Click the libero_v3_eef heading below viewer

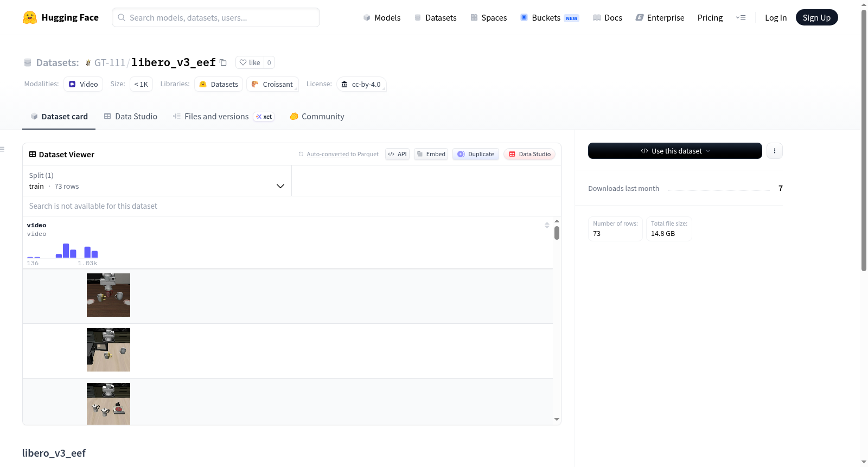click(x=54, y=453)
